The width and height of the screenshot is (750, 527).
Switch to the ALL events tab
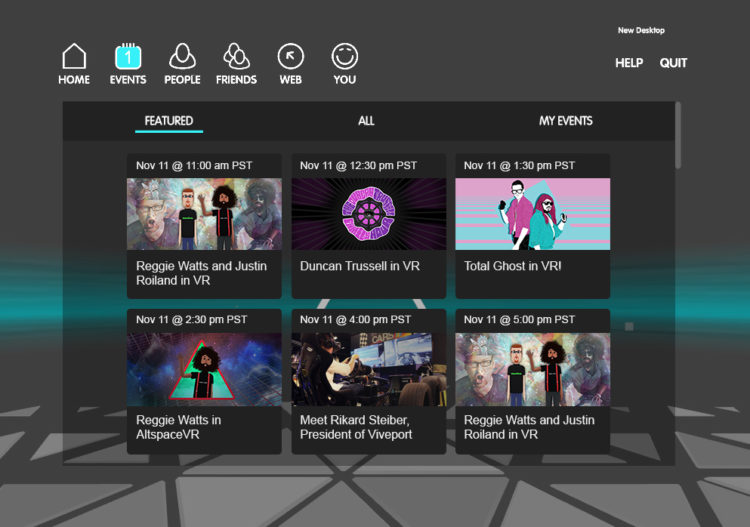click(366, 121)
